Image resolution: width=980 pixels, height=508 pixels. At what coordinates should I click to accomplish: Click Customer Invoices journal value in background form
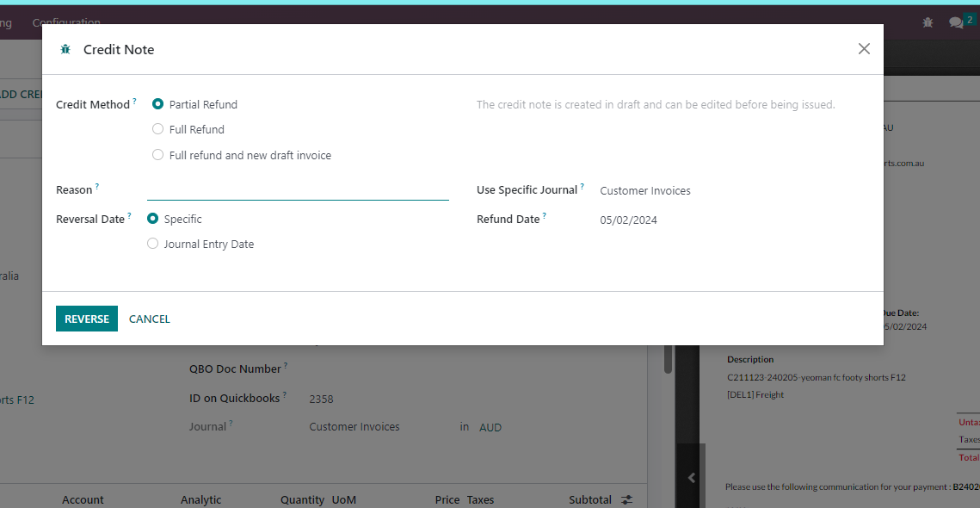(x=354, y=427)
